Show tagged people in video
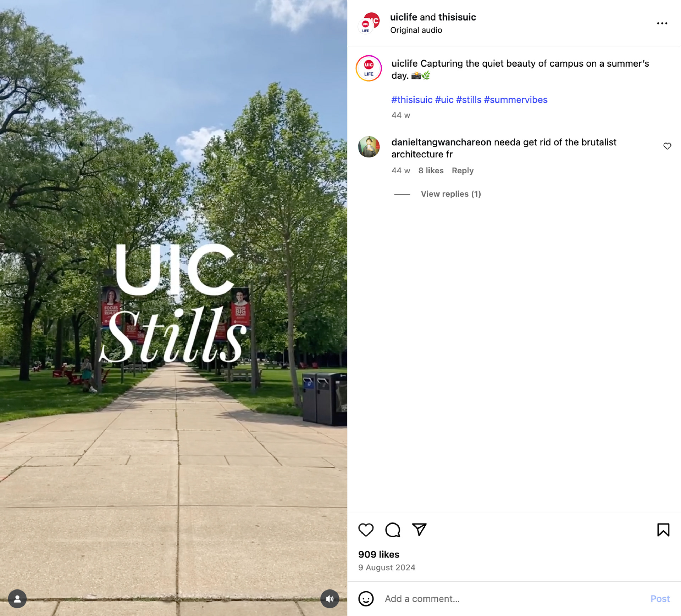 (17, 599)
